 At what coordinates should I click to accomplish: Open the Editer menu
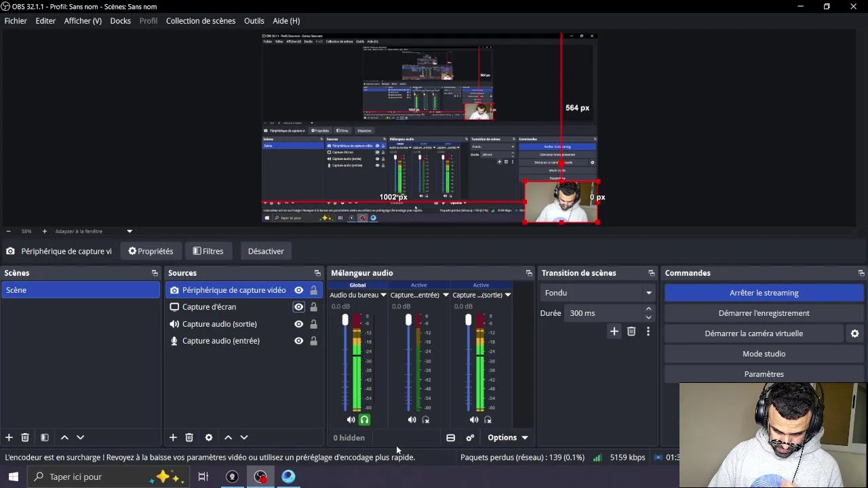click(45, 21)
